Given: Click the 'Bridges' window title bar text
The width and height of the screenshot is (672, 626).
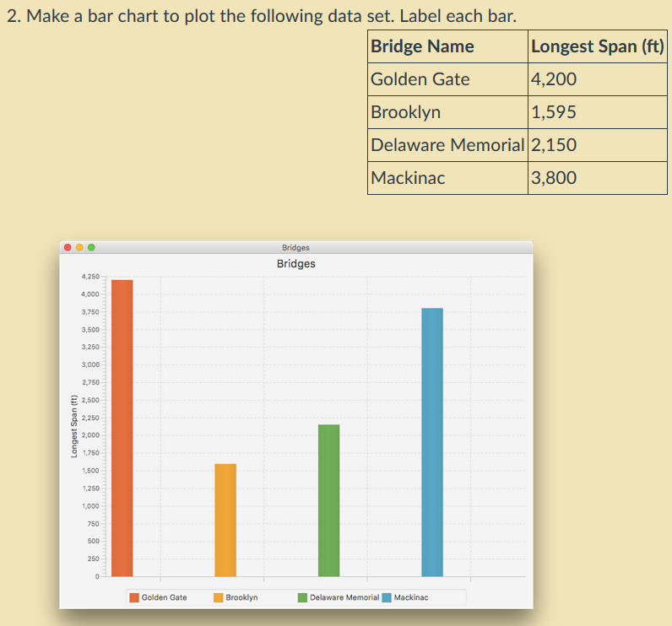Looking at the screenshot, I should tap(295, 247).
